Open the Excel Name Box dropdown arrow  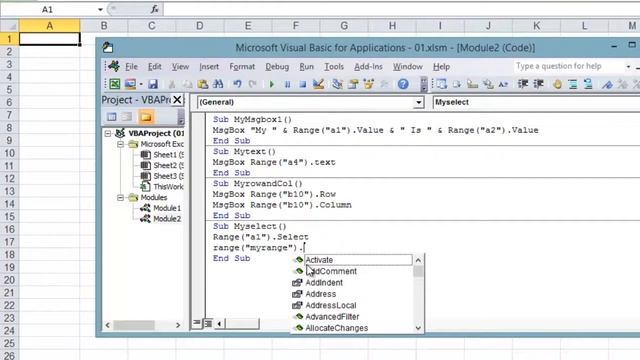[100, 9]
